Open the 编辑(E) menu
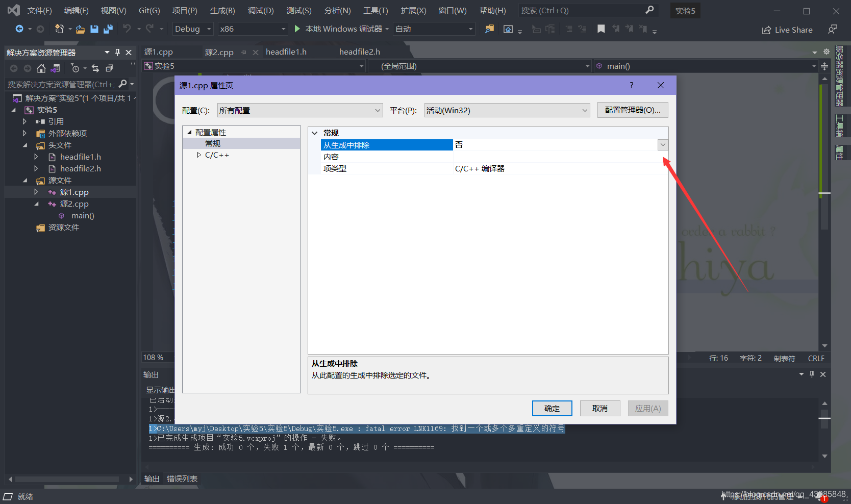The width and height of the screenshot is (851, 504). coord(76,11)
